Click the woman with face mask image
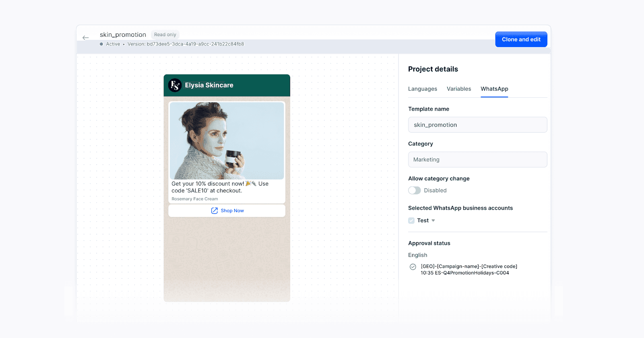 point(227,141)
